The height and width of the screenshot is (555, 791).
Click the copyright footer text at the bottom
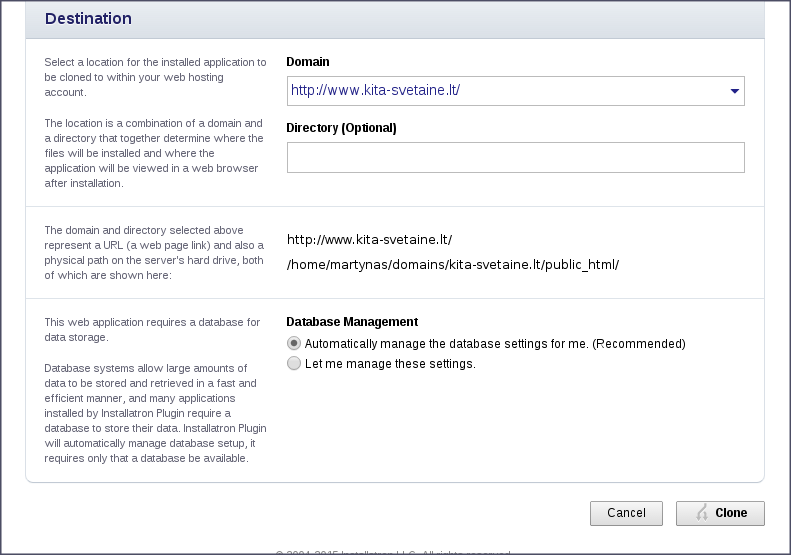393,551
